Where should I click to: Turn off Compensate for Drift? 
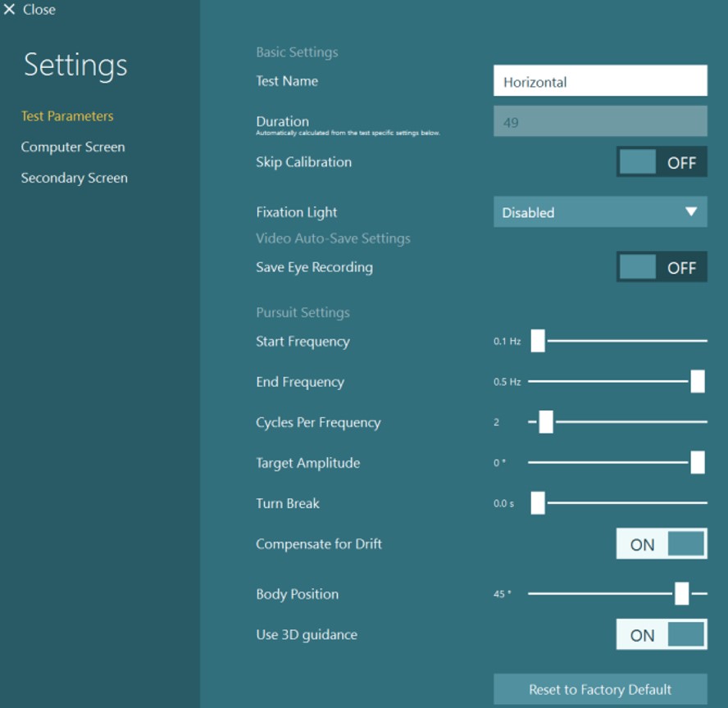point(662,543)
